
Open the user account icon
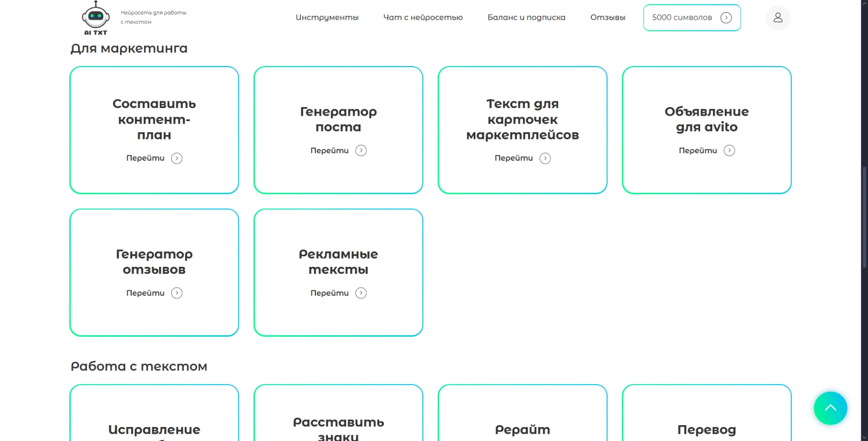[x=778, y=17]
